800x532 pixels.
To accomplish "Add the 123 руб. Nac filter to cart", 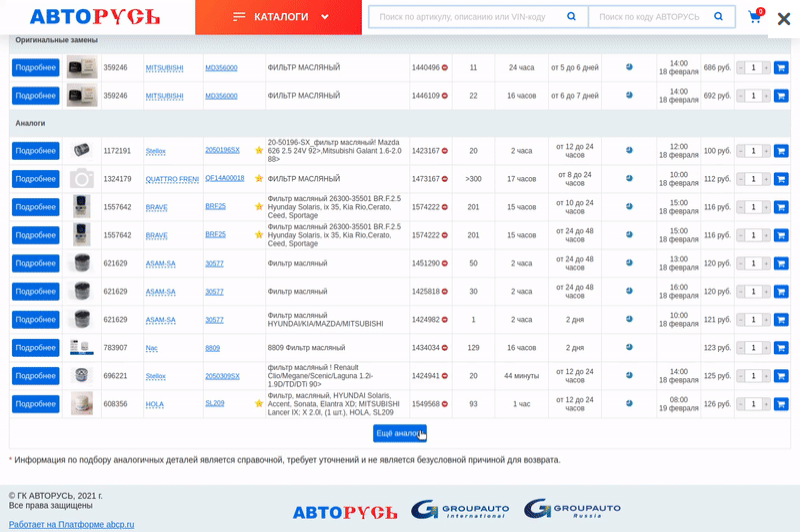I will (781, 348).
